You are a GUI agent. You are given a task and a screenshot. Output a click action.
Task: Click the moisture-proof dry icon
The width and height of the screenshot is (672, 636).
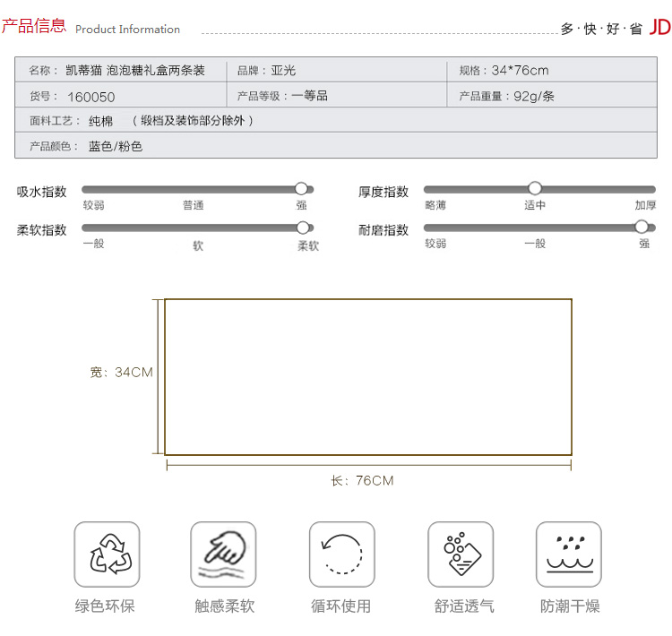[568, 554]
